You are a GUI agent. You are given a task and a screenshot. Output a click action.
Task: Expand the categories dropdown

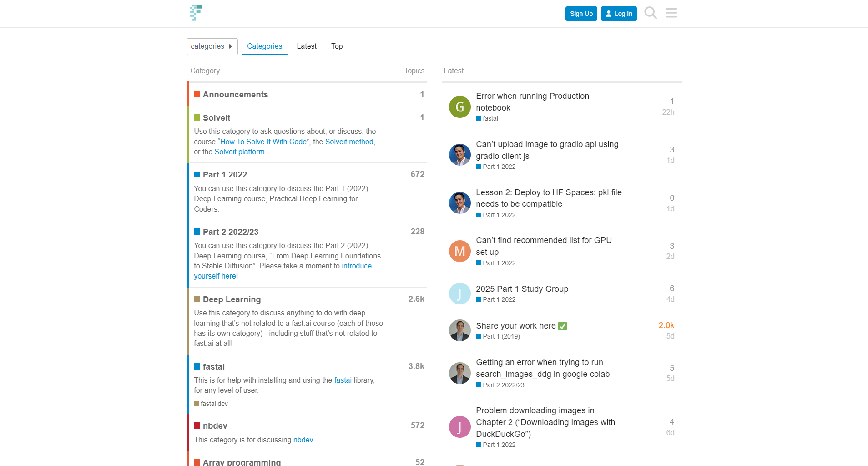click(x=212, y=46)
